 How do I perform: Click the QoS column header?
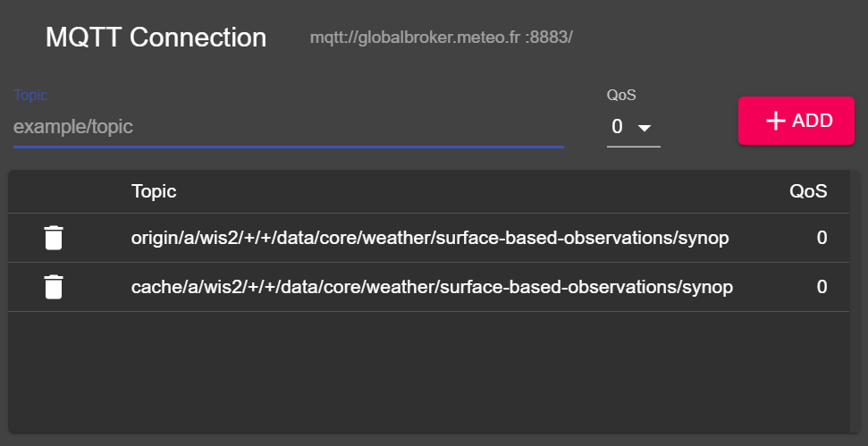tap(808, 191)
